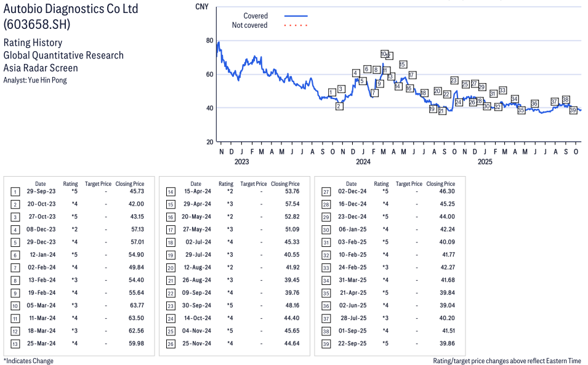
Task: Click chart marker 36 on the graph
Action: 534,103
